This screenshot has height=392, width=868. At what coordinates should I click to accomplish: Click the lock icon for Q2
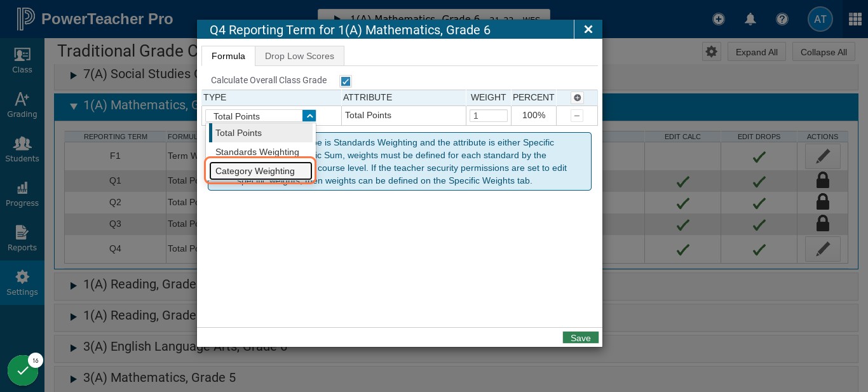[x=822, y=203]
